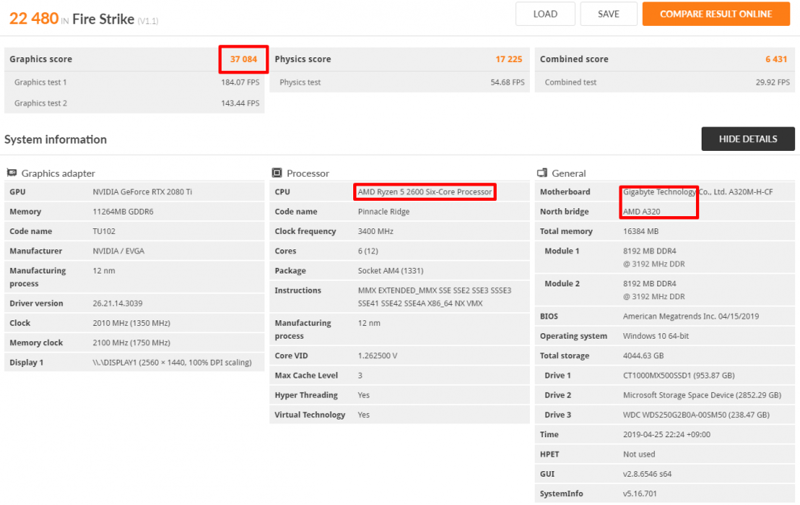Click SystemInfo version v5.16.701
Viewport: 800px width, 505px height.
(642, 494)
